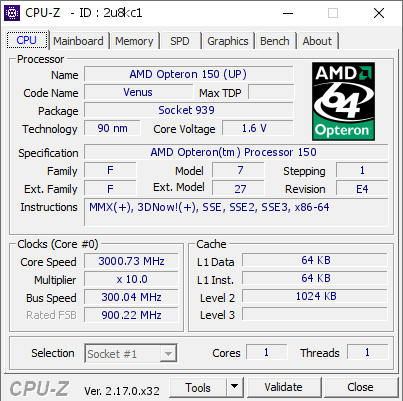Screen dimensions: 403x401
Task: Click the empty Level 3 cache field
Action: [315, 314]
